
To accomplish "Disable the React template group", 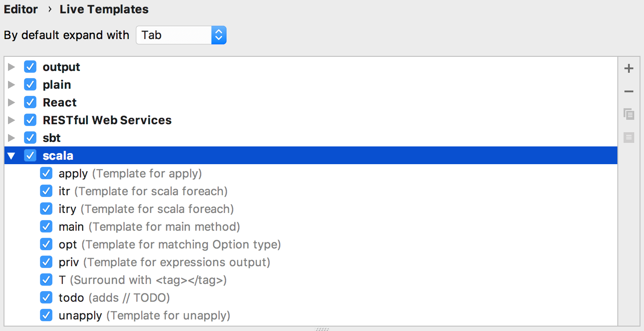I will 30,102.
